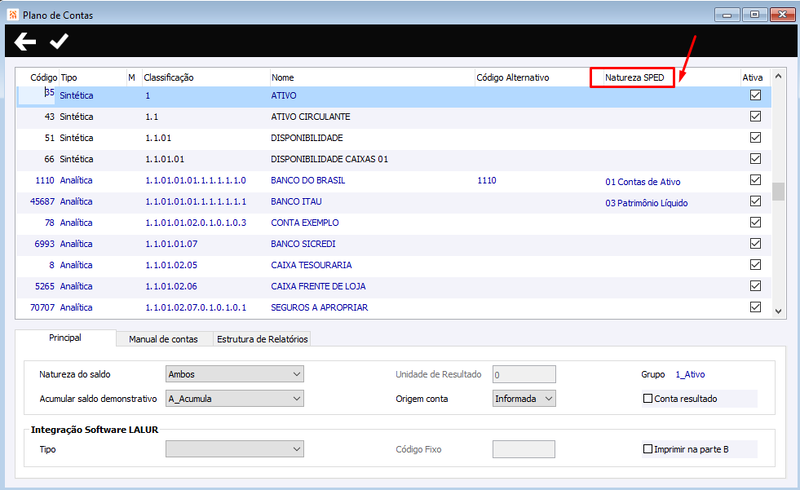The height and width of the screenshot is (490, 800).
Task: Toggle Ativa checkbox for CONTA EXEMPLO
Action: click(755, 223)
